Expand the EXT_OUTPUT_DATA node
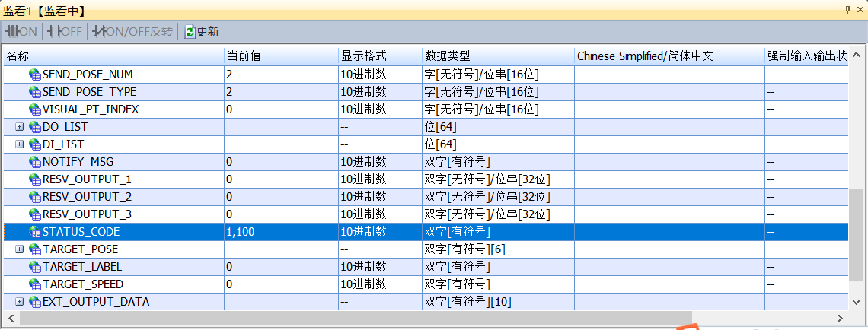This screenshot has height=330, width=868. tap(20, 302)
